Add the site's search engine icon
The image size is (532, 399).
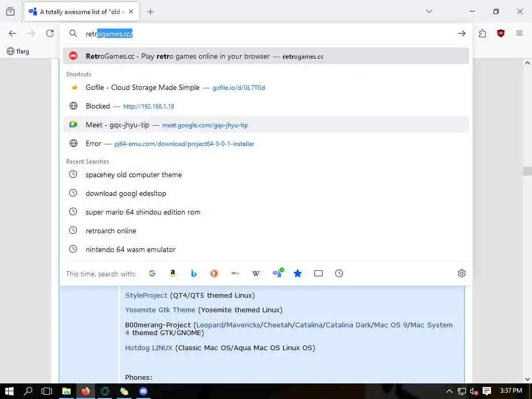277,273
